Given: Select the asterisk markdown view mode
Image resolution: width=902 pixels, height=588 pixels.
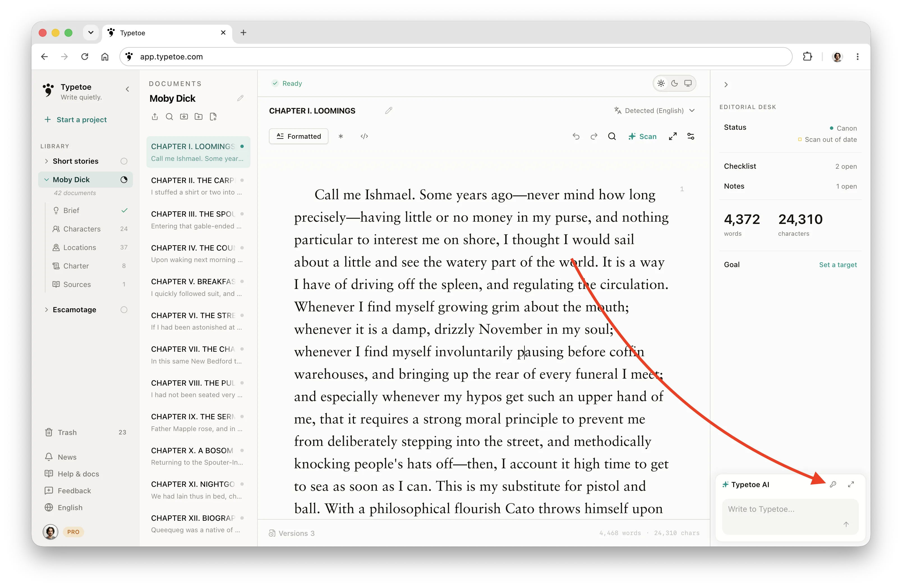Looking at the screenshot, I should (x=341, y=136).
